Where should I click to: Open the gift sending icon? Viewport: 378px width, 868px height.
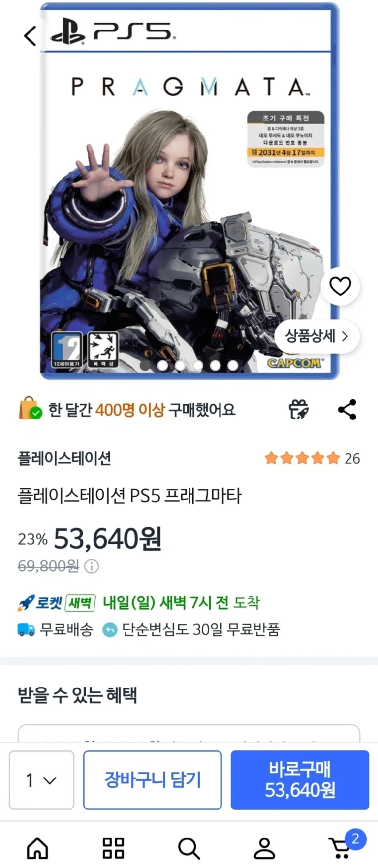pyautogui.click(x=298, y=410)
